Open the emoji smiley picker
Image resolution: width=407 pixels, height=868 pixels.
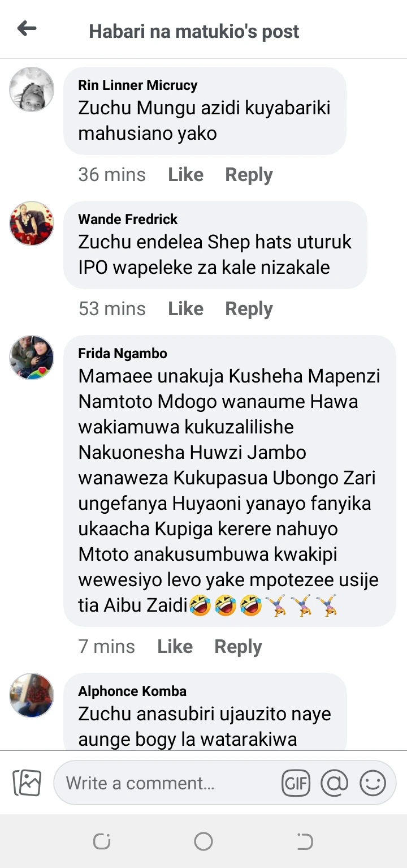(x=373, y=783)
